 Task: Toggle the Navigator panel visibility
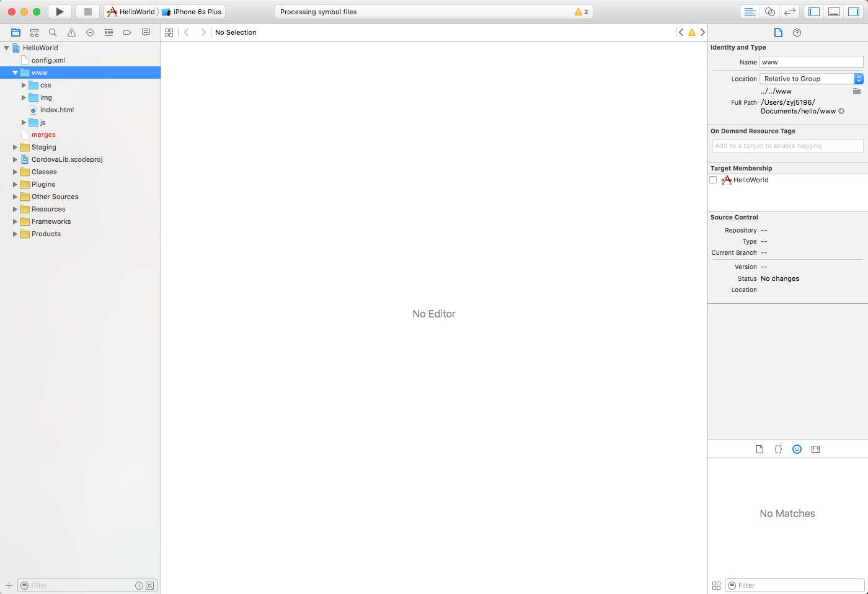[x=814, y=12]
